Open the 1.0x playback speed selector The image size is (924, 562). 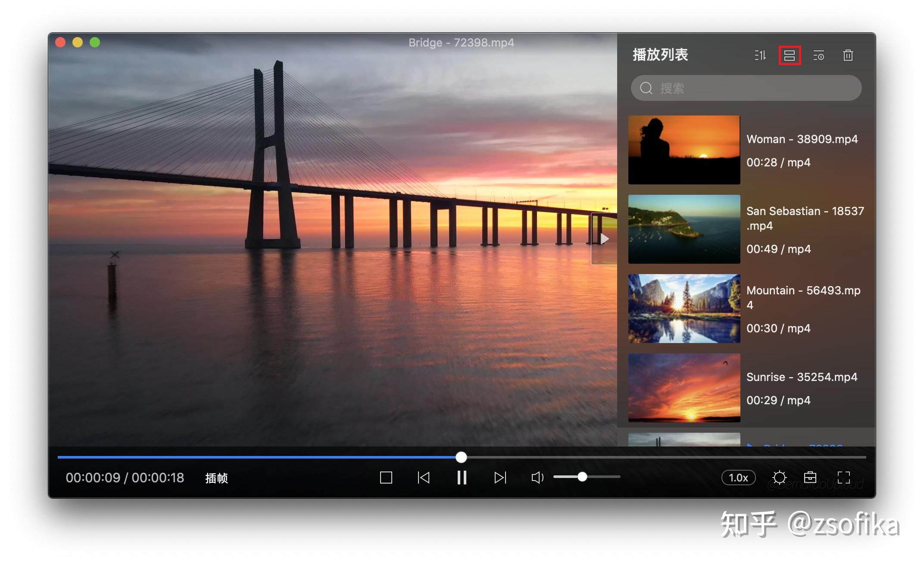(x=738, y=478)
